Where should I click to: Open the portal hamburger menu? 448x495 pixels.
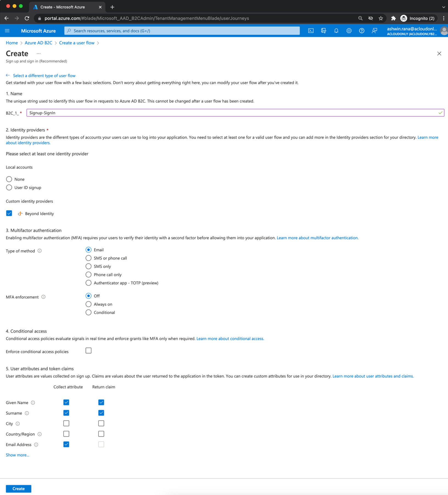(7, 30)
